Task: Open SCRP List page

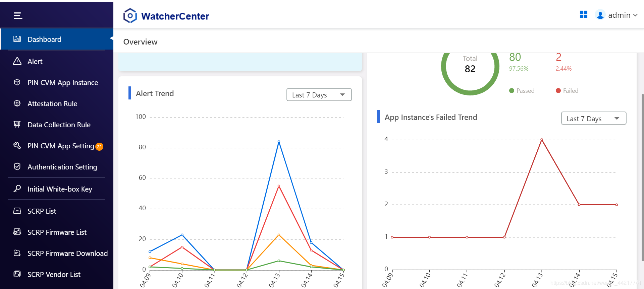Action: coord(57,211)
